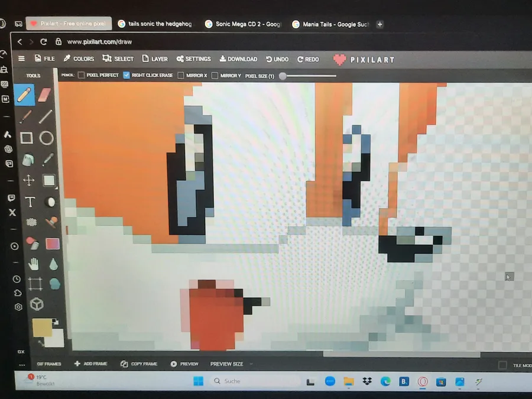
Task: Open the Windows Start menu
Action: point(198,381)
